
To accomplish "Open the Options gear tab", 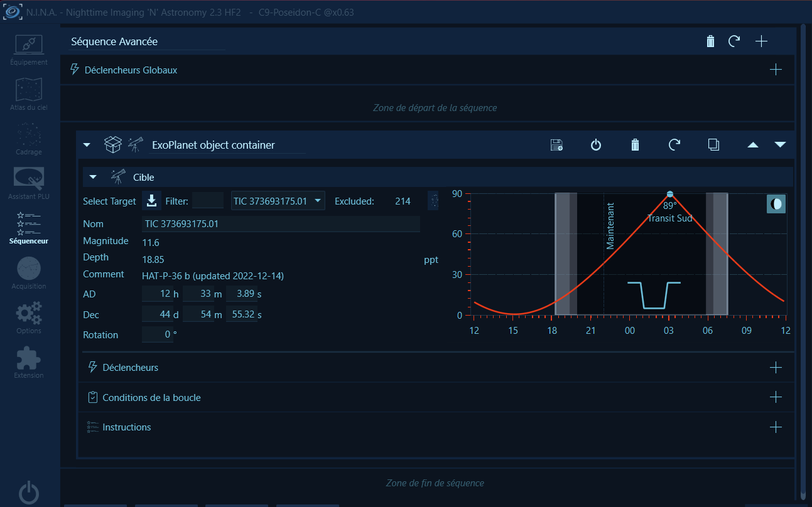I will point(29,318).
